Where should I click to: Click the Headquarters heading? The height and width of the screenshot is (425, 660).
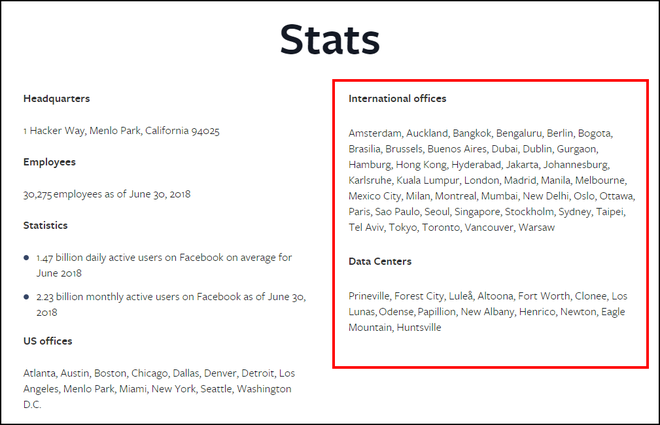(x=56, y=99)
